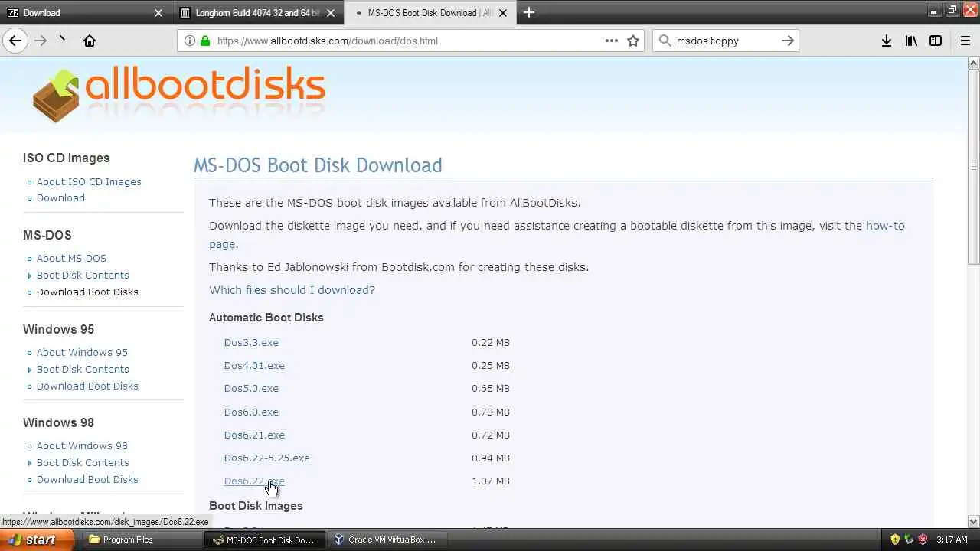Open About ISO CD Images link
The height and width of the screenshot is (551, 980).
(x=89, y=181)
